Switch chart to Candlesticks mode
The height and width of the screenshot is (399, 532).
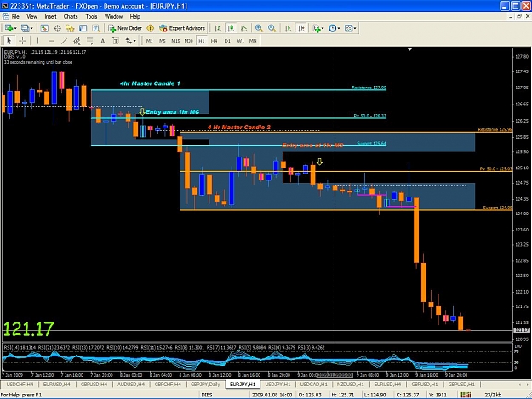[x=231, y=28]
